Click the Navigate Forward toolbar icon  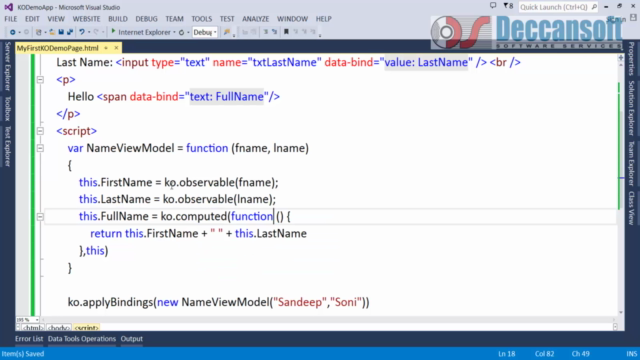27,32
